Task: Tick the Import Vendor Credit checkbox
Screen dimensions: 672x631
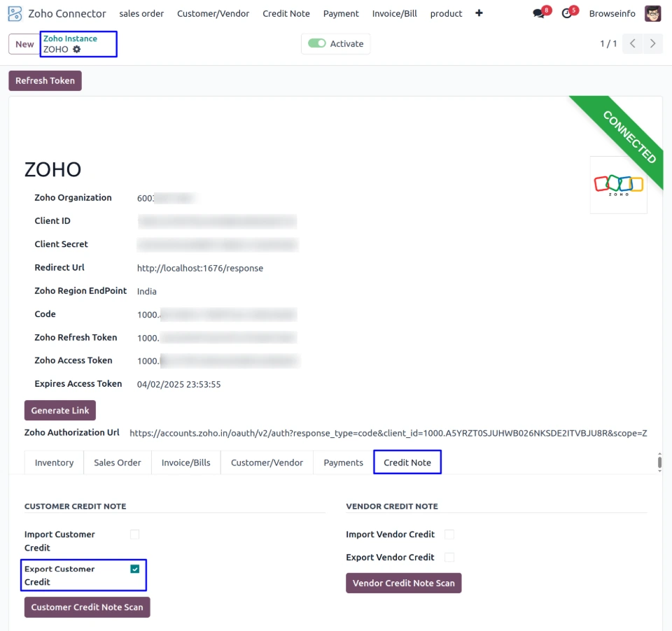Action: (449, 534)
